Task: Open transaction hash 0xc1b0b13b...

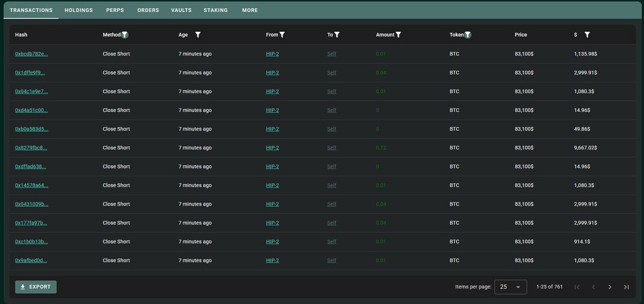Action: tap(31, 242)
